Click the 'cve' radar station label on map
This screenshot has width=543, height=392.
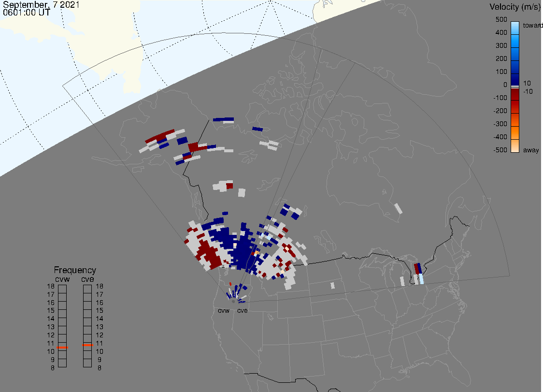243,310
